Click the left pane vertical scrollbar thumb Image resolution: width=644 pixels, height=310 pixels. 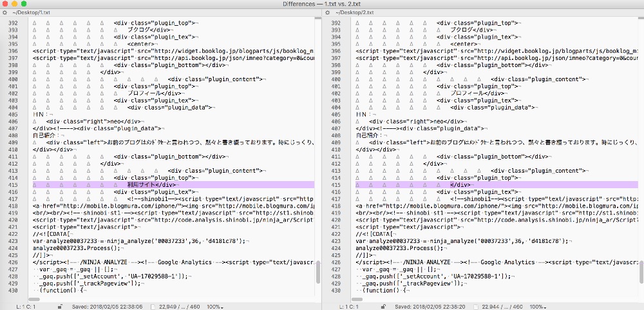pos(318,272)
